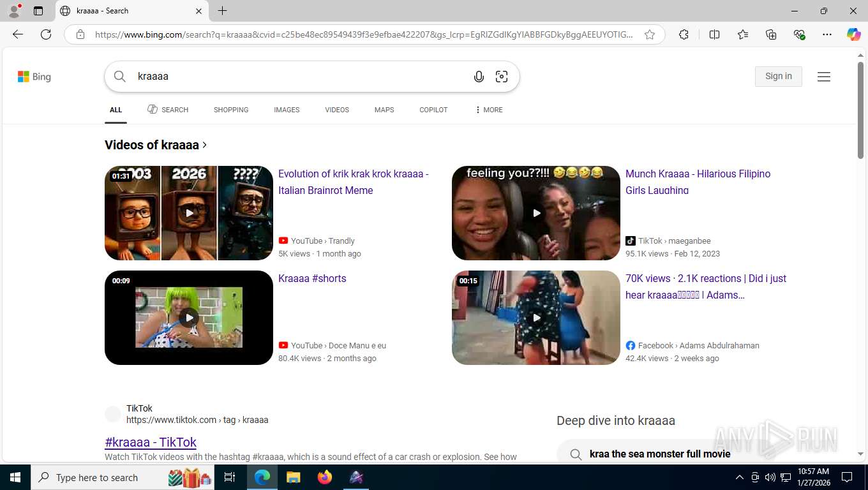Play Italian Brainrot Meme video thumbnail
This screenshot has width=868, height=490.
tap(189, 213)
